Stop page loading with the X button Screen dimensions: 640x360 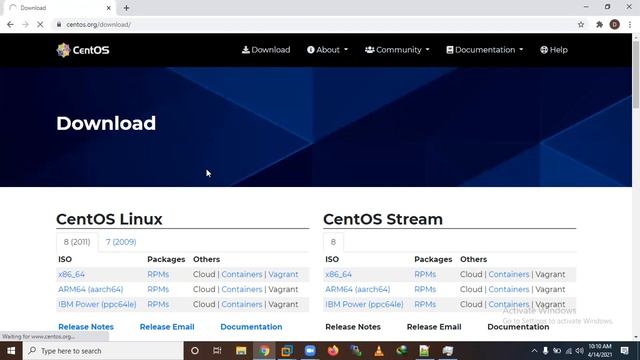click(40, 24)
